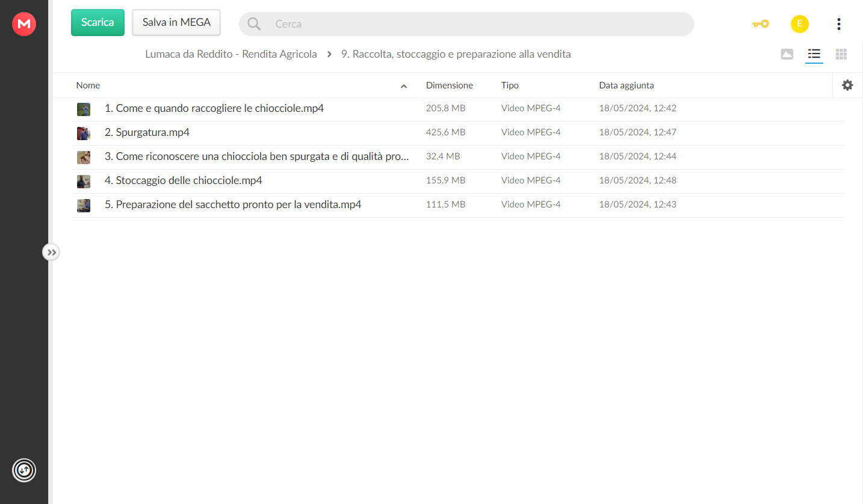The height and width of the screenshot is (504, 863).
Task: Open transfers icon in sidebar
Action: click(24, 470)
